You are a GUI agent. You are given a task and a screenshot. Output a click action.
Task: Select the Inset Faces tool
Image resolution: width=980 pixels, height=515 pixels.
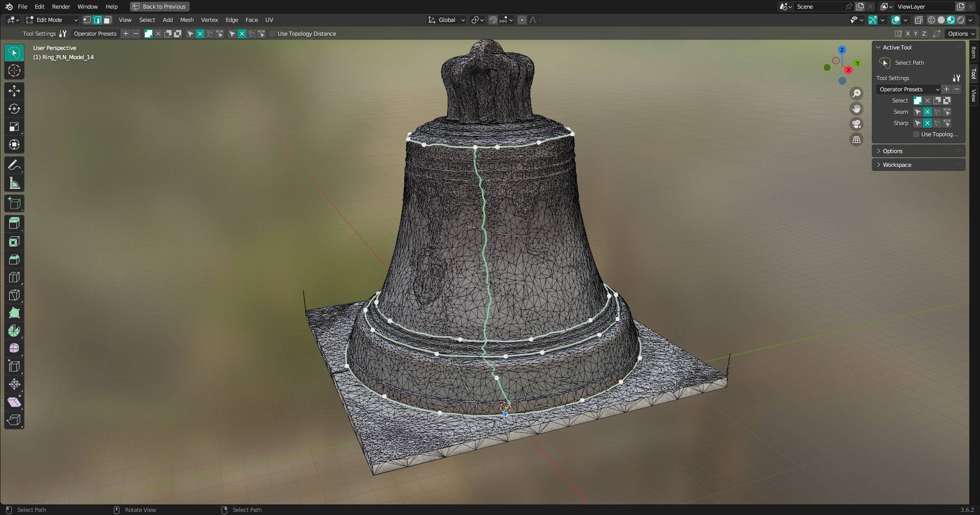[x=14, y=241]
